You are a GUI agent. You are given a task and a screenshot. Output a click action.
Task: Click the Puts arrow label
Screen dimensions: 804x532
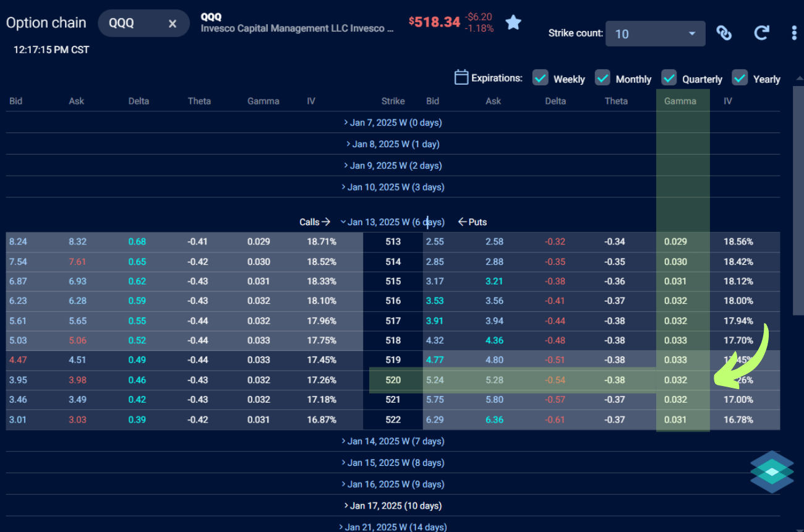[x=472, y=222]
